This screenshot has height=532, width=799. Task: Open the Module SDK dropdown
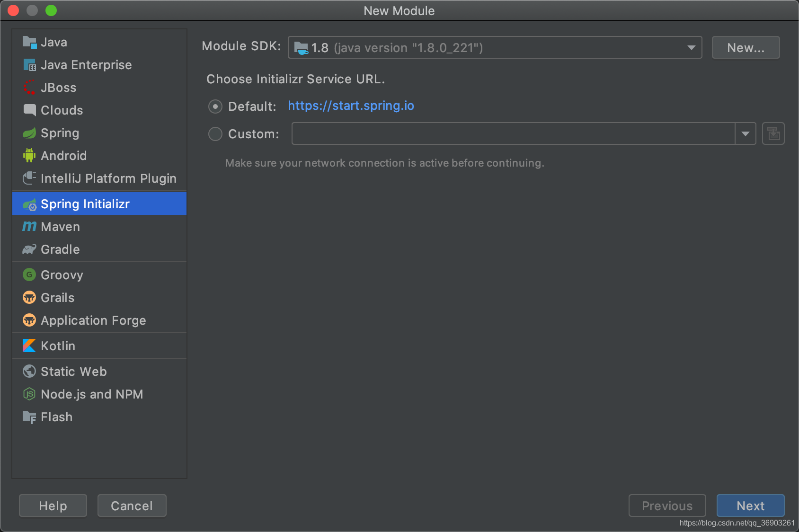click(495, 47)
